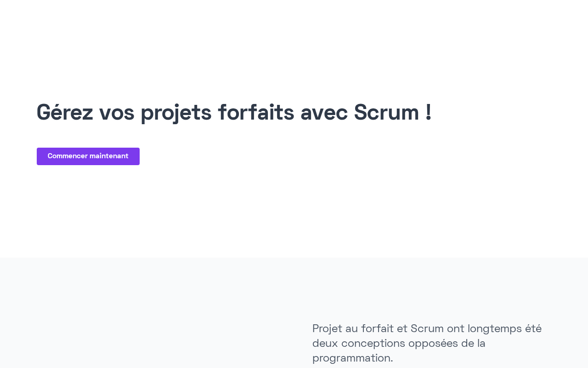The width and height of the screenshot is (588, 368).
Task: Click the Projet au forfait paragraph
Action: click(427, 343)
